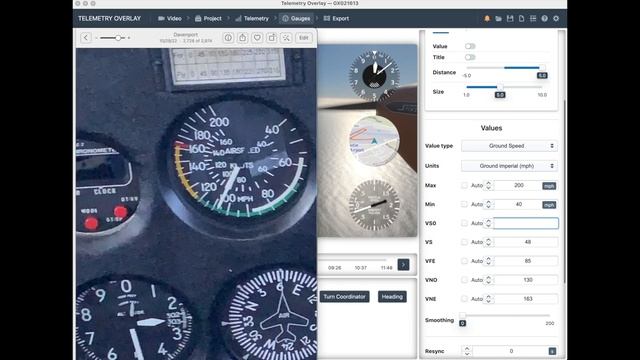640x360 pixels.
Task: Click the VNO value stepper
Action: (x=489, y=280)
